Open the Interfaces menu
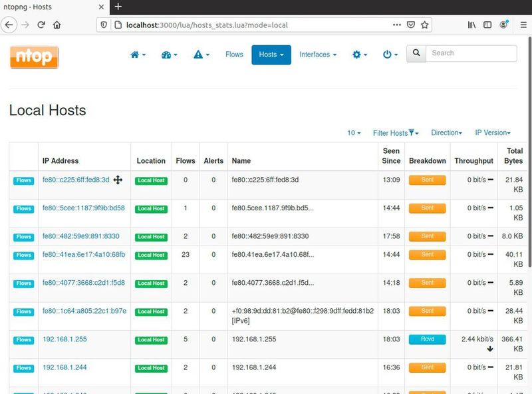The height and width of the screenshot is (394, 532). pyautogui.click(x=316, y=55)
